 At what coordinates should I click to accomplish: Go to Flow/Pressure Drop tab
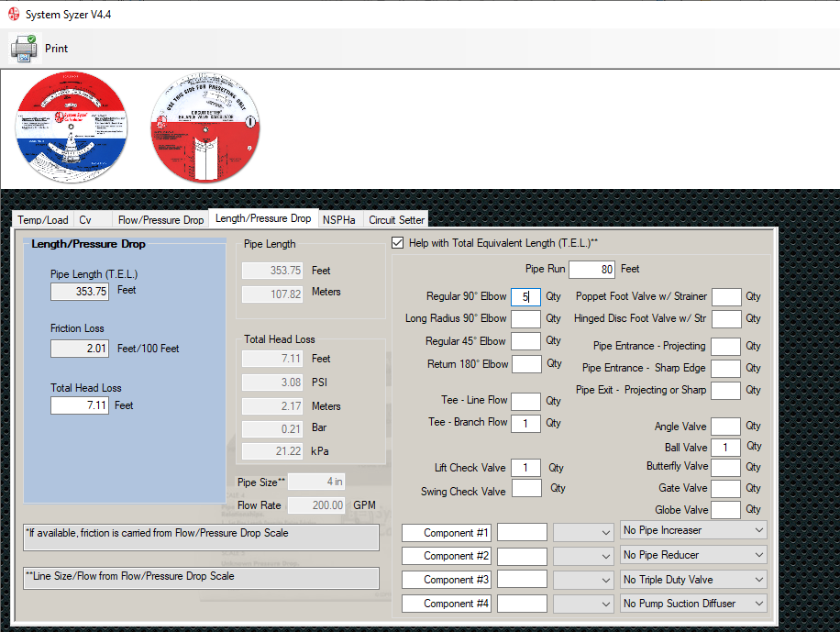tap(160, 220)
